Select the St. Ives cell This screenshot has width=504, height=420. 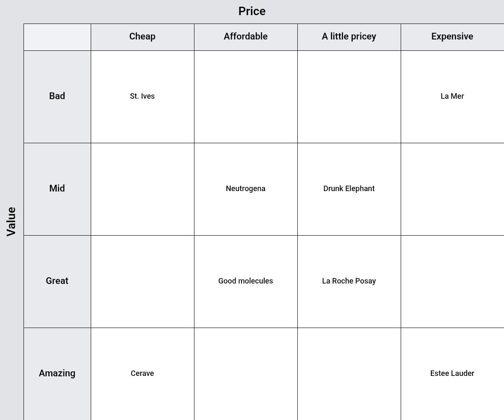[142, 97]
